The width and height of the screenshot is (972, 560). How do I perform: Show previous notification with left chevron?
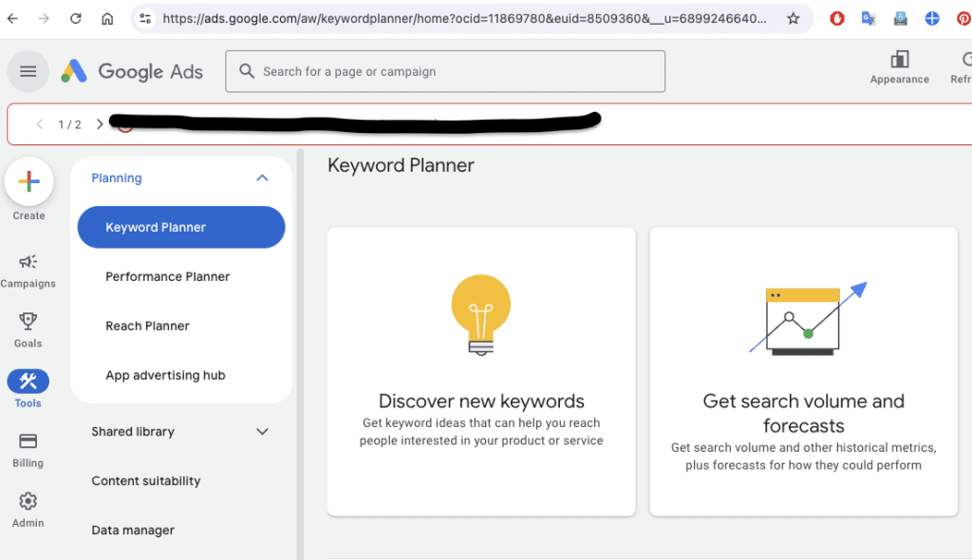coord(40,124)
